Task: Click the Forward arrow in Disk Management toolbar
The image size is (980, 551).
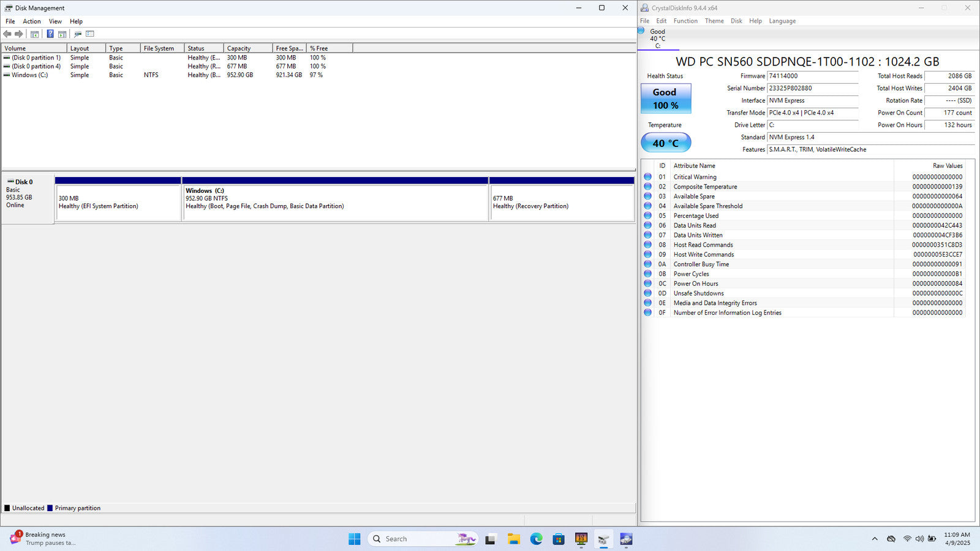Action: coord(19,34)
